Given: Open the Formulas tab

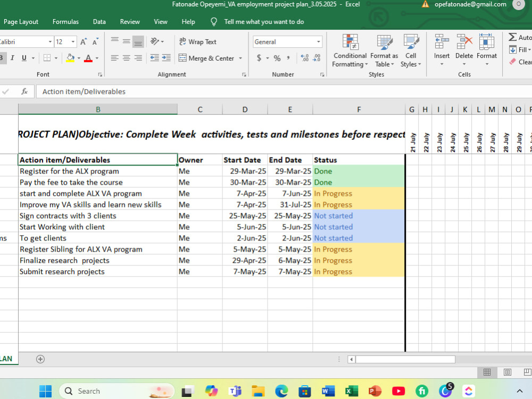Looking at the screenshot, I should [65, 22].
